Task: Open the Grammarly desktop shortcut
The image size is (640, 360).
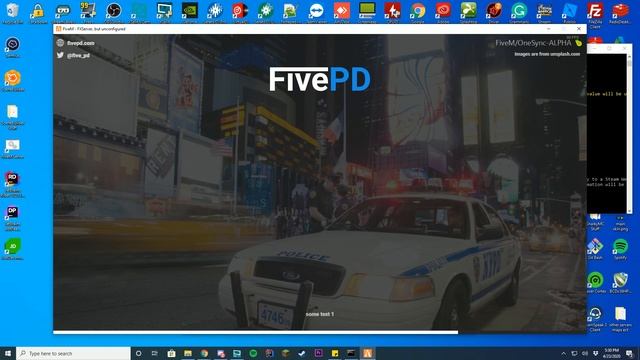Action: pyautogui.click(x=519, y=11)
